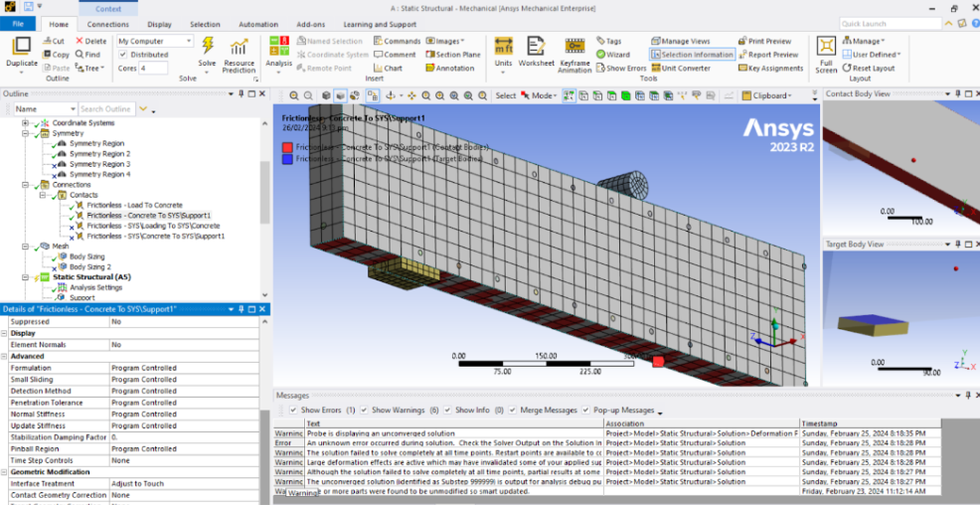This screenshot has height=505, width=980.
Task: Toggle Merge Messages checkbox
Action: click(x=514, y=410)
